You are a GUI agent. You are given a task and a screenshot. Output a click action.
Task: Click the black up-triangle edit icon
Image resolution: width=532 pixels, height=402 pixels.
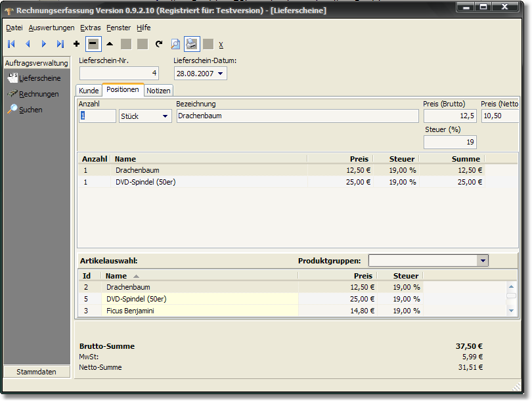coord(110,44)
